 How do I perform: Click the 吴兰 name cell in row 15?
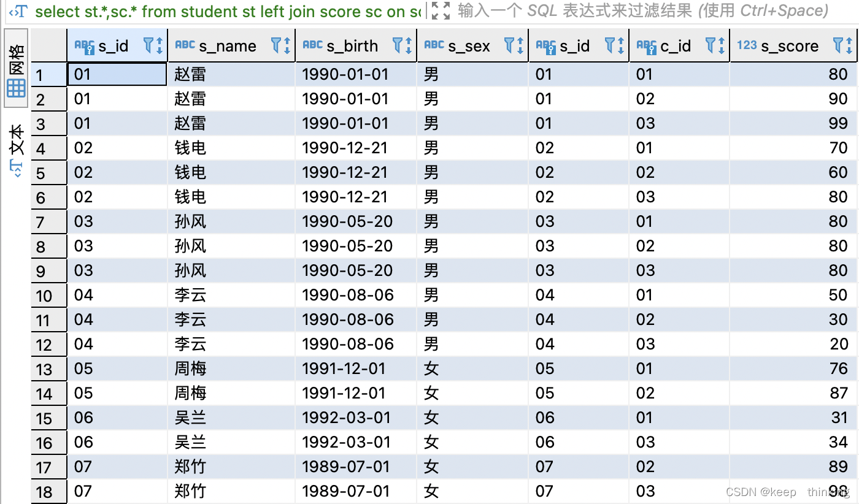[x=231, y=418]
